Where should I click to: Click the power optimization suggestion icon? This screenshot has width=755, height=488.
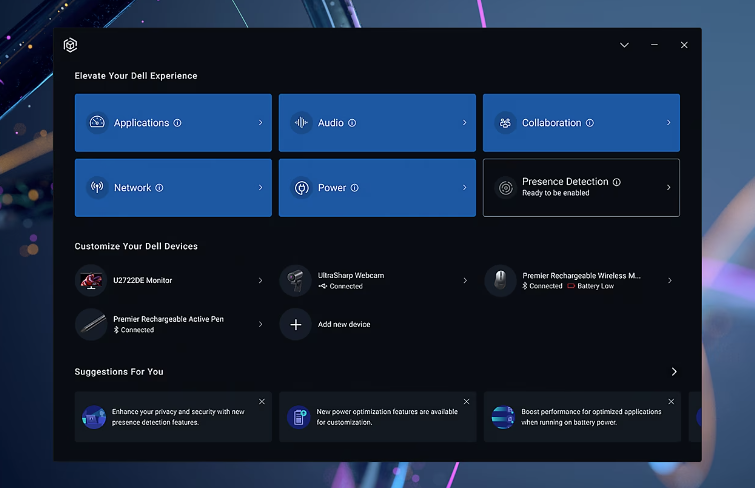[299, 417]
